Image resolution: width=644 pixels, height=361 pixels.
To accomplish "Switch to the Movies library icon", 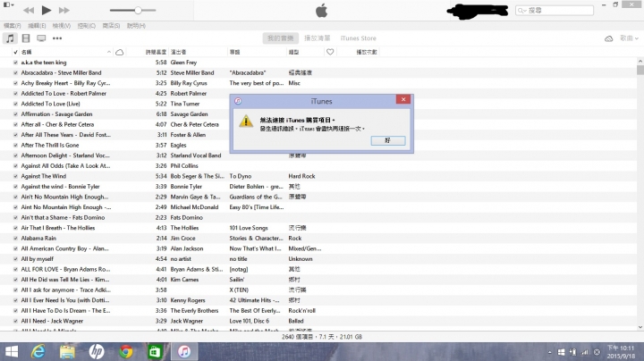I will 26,38.
